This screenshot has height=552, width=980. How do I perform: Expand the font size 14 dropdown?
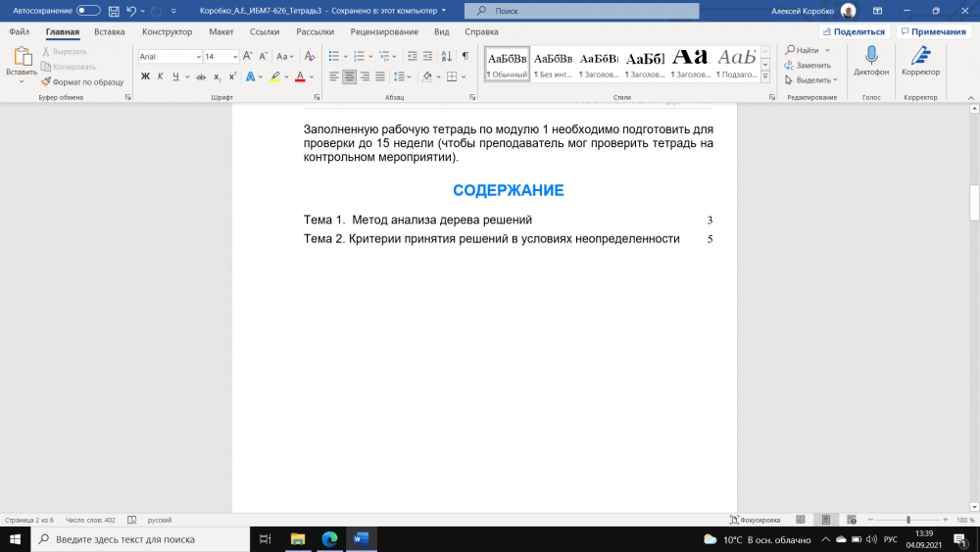point(234,57)
